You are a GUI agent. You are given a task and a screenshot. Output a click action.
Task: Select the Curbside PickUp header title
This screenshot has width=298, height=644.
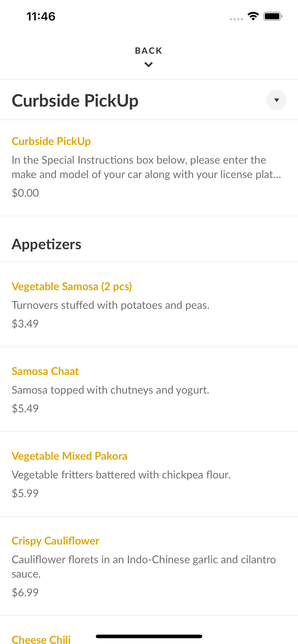(x=75, y=100)
